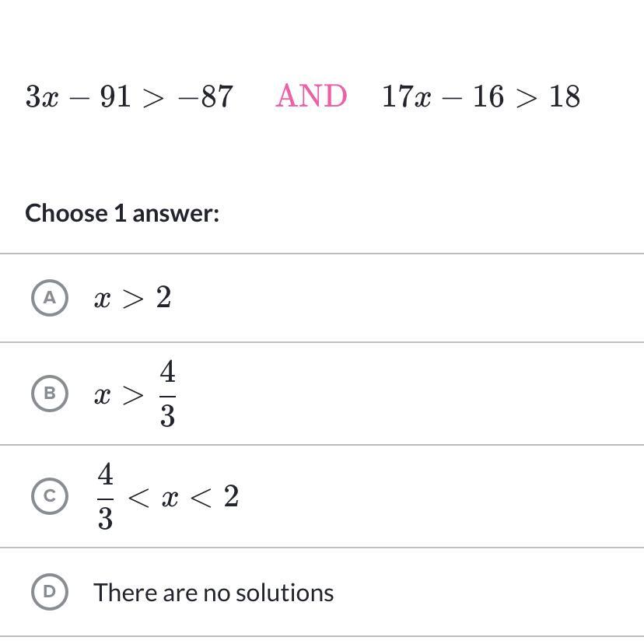Image resolution: width=644 pixels, height=644 pixels.
Task: Click the fraction 4/3 in option B
Action: (167, 394)
